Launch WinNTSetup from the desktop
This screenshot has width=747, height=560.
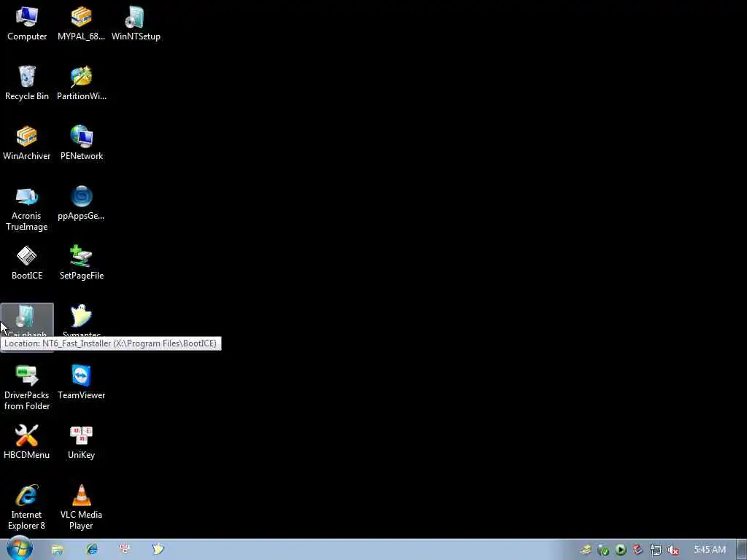(x=136, y=24)
